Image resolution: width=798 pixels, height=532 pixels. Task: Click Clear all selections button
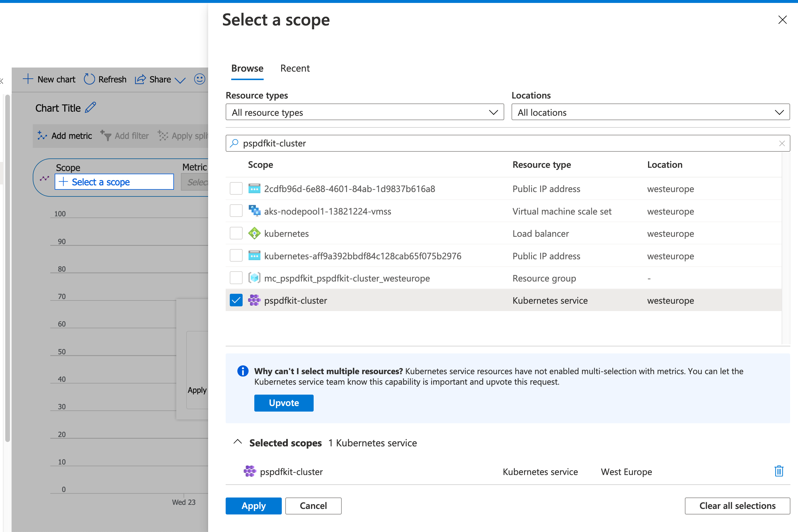737,506
